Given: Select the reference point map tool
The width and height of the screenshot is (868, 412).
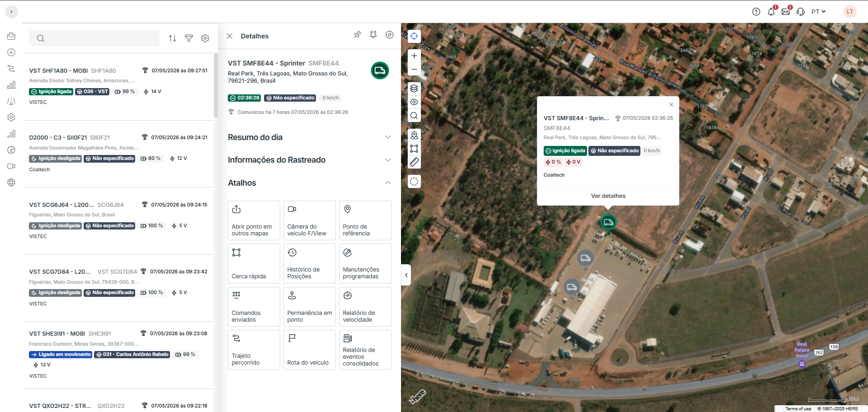Looking at the screenshot, I should coord(414,135).
